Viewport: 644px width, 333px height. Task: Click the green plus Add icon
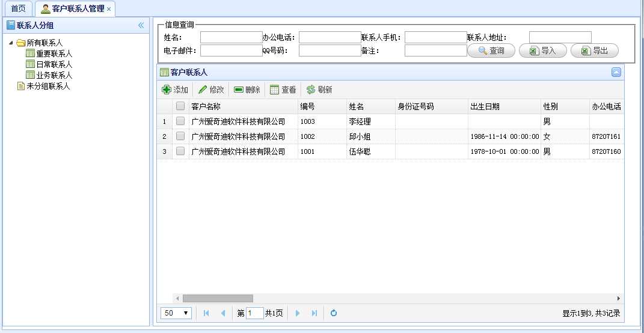[x=167, y=90]
